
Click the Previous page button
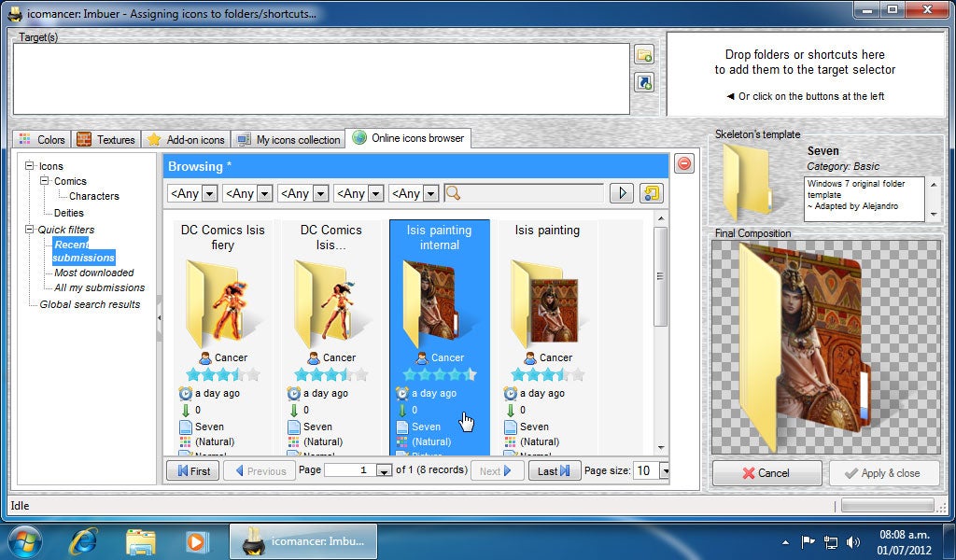click(x=260, y=470)
